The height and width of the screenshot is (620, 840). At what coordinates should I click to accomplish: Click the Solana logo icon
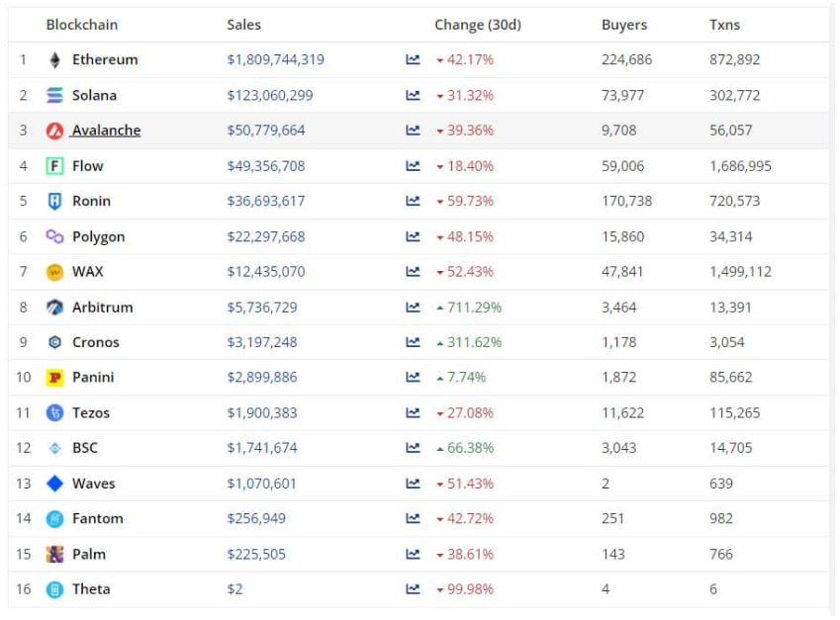tap(54, 96)
